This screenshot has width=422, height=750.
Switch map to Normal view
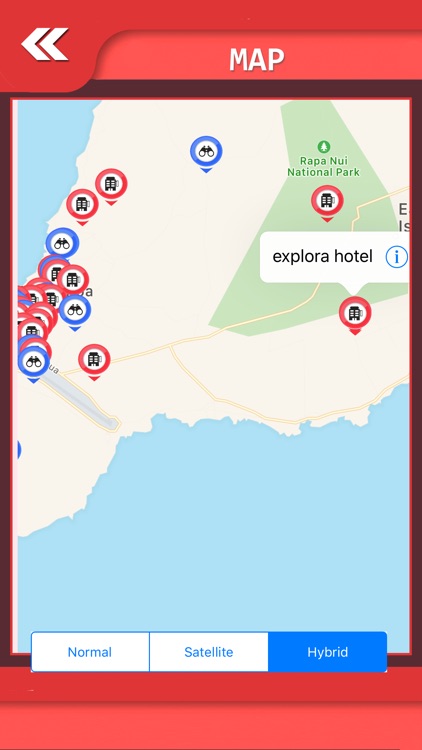[x=90, y=652]
